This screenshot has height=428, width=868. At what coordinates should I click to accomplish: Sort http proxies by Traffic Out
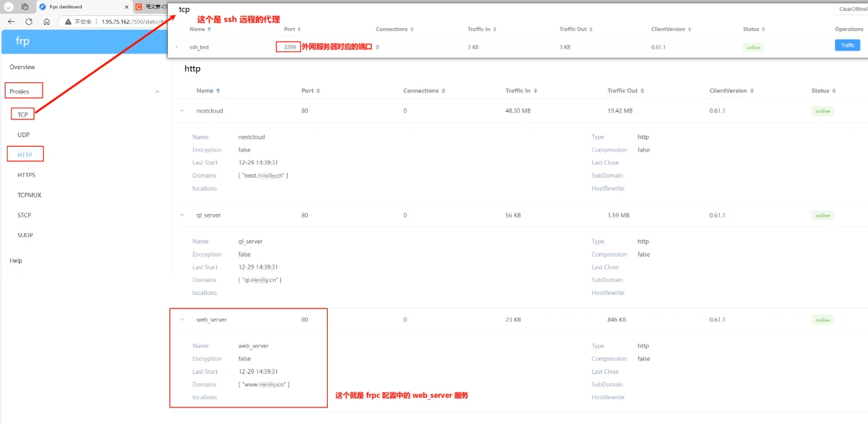625,91
